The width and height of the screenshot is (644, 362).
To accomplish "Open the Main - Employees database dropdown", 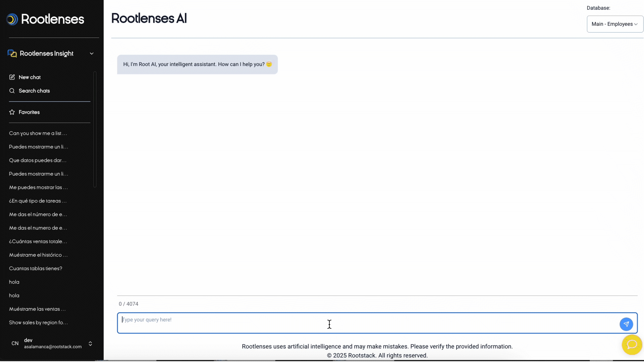I will (x=615, y=24).
